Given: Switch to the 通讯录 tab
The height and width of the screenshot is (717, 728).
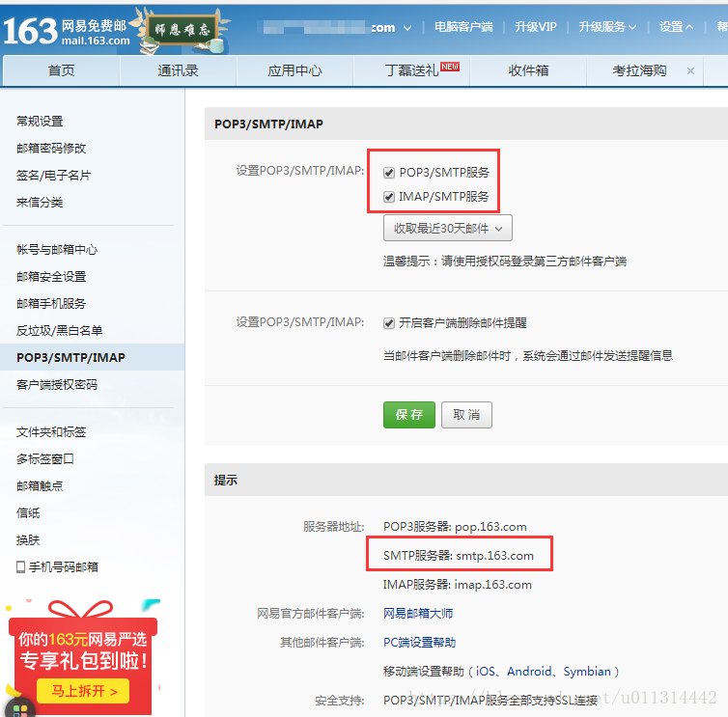Looking at the screenshot, I should [178, 70].
